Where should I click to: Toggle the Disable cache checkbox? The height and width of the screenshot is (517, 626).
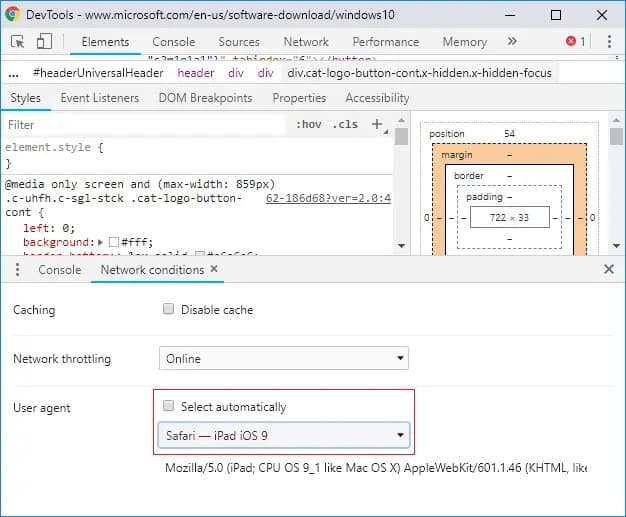(x=168, y=309)
